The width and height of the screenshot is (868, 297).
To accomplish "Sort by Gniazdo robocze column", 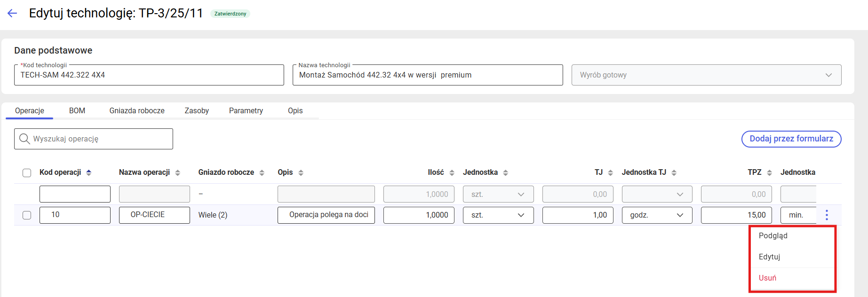I will (262, 172).
